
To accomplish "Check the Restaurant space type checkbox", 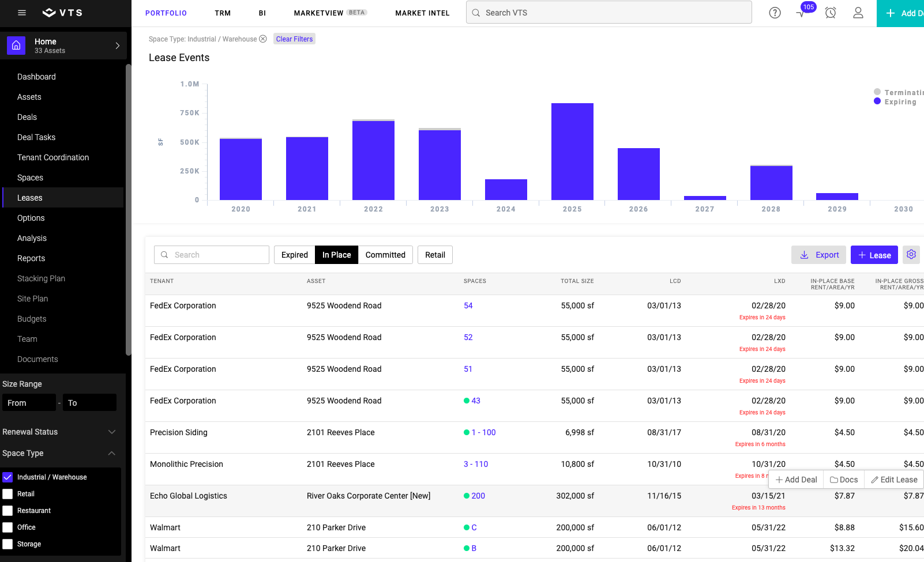I will pos(7,511).
